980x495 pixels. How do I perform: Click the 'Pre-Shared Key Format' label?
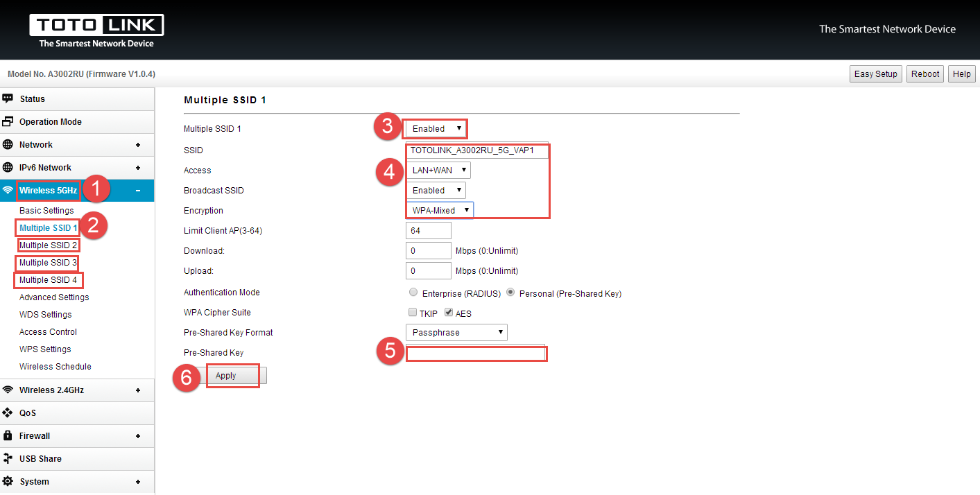[228, 333]
